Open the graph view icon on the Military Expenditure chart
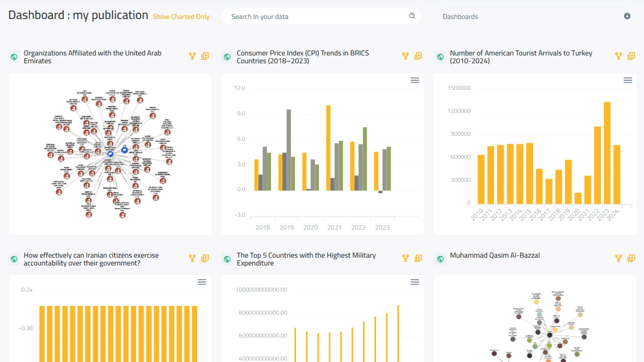The width and height of the screenshot is (644, 362). click(x=404, y=258)
